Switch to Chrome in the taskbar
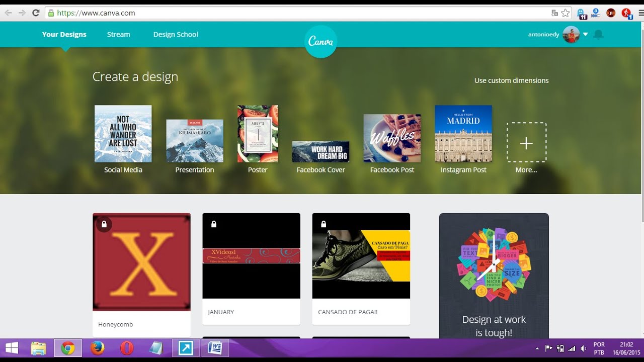 coord(68,348)
